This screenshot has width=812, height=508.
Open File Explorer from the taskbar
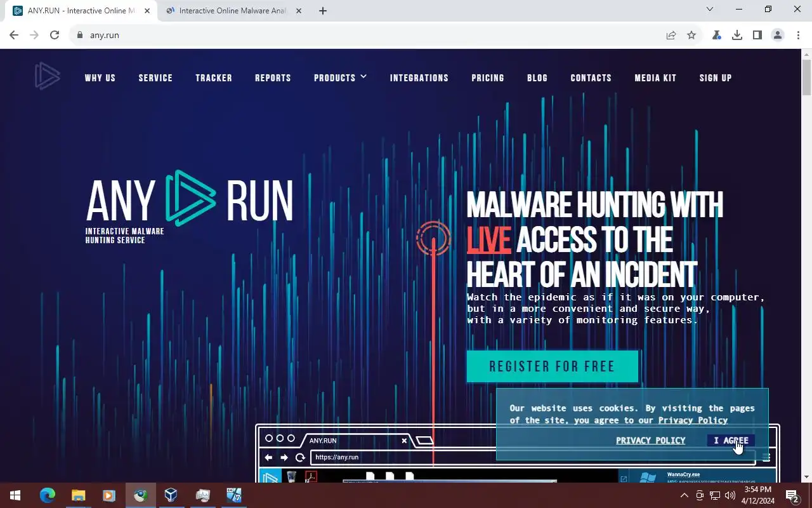[78, 495]
